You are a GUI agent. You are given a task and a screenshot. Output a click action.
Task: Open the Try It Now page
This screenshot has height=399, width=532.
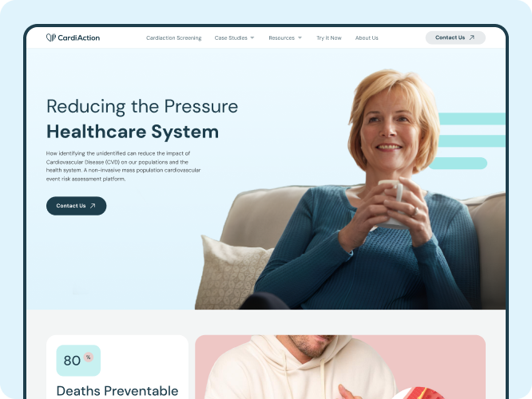click(329, 38)
